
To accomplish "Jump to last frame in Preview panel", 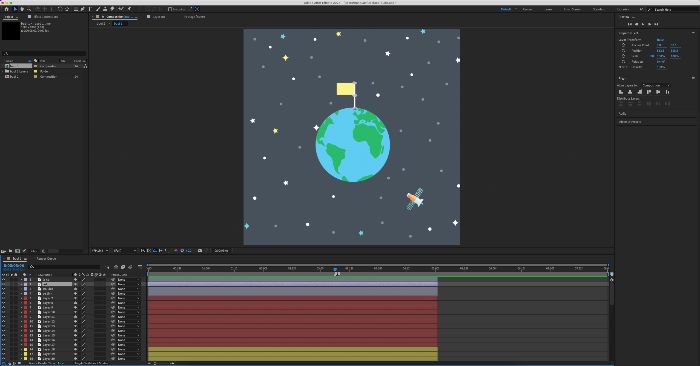I will click(656, 24).
